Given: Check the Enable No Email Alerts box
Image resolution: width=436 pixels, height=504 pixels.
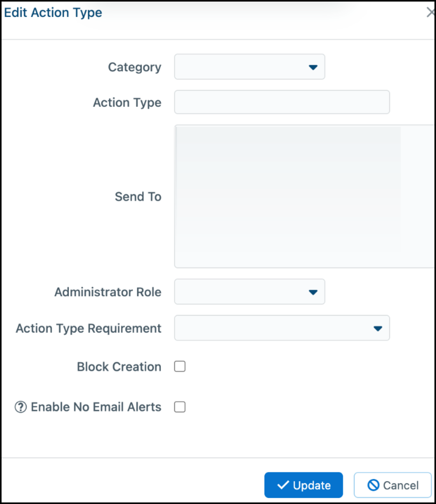Looking at the screenshot, I should [x=179, y=407].
